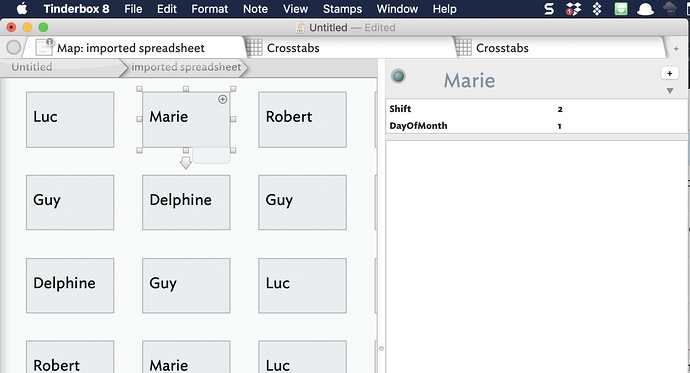Add a key attribute with plus button

click(x=669, y=73)
